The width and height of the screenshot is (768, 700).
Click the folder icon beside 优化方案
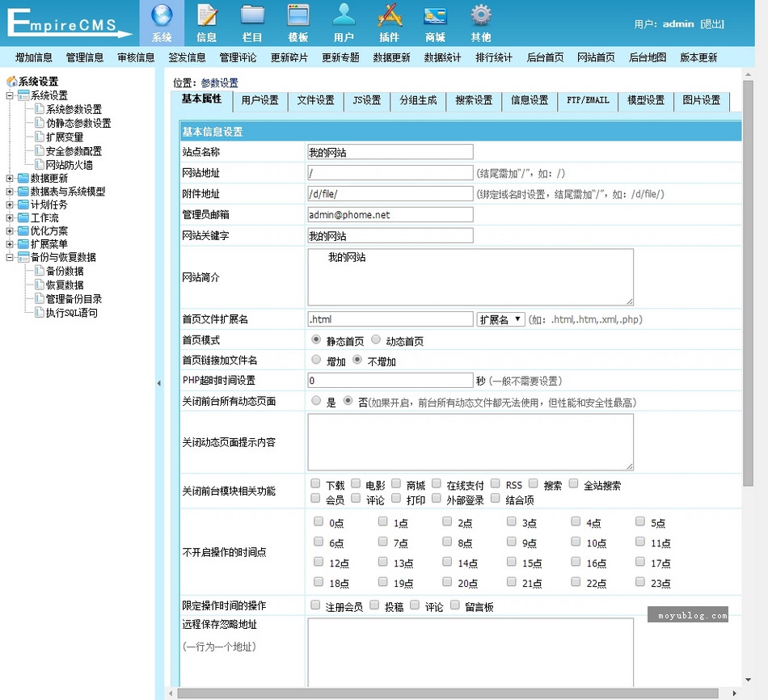click(23, 230)
